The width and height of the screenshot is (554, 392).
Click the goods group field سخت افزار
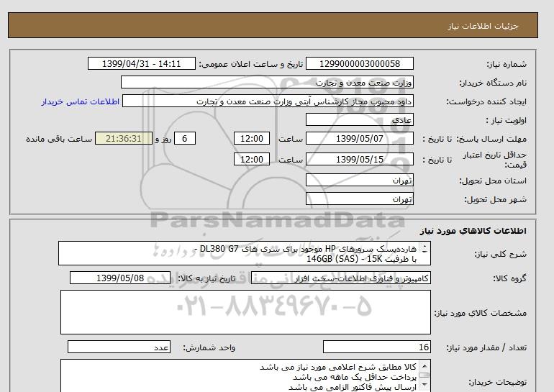coord(341,278)
